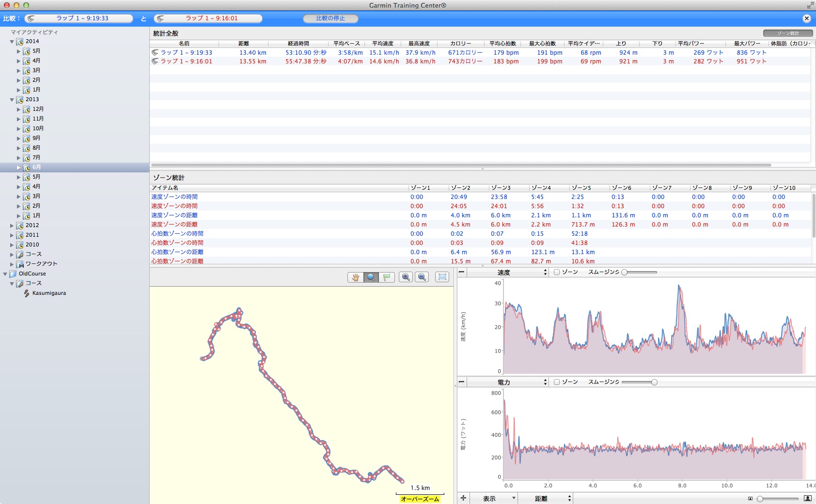Select the hand pan tool on map

tap(356, 277)
